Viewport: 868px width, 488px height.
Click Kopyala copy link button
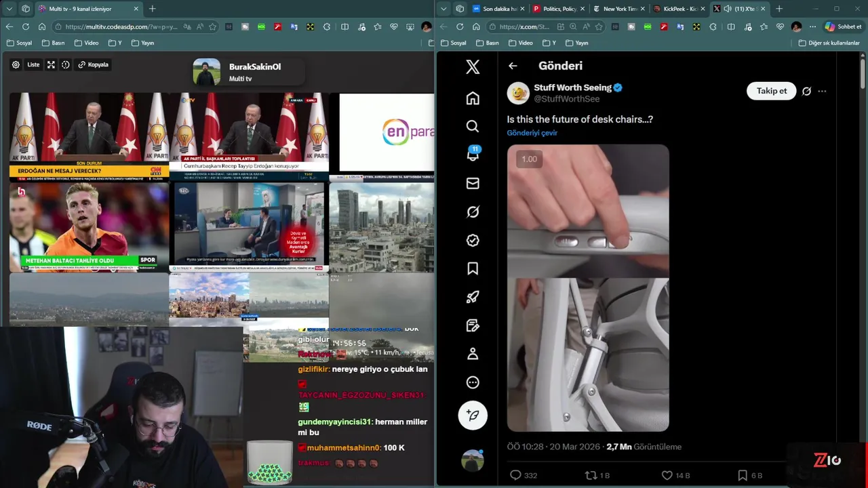93,64
